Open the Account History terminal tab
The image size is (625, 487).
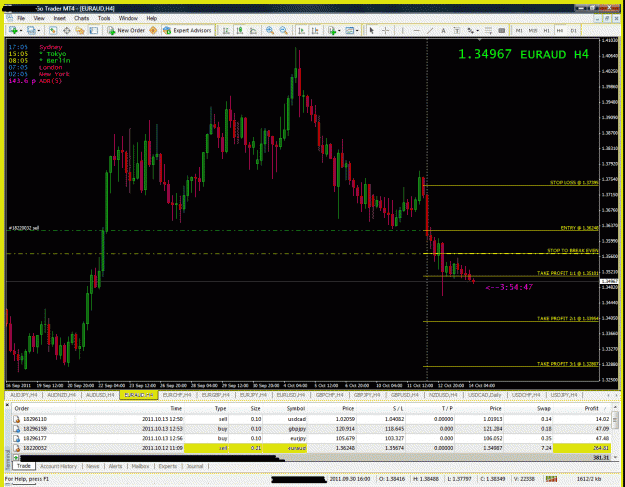(58, 466)
